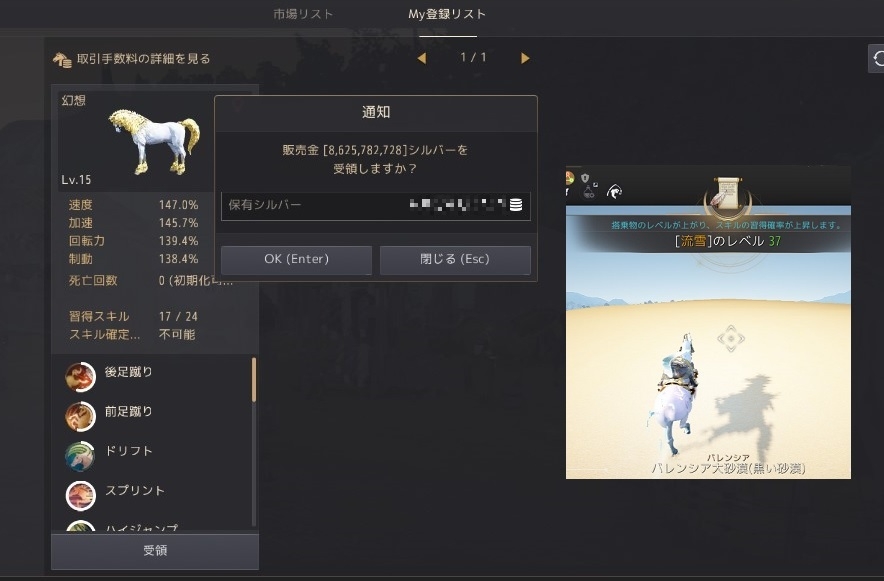Click the horse fee icon beside 取引手数料

click(x=62, y=59)
